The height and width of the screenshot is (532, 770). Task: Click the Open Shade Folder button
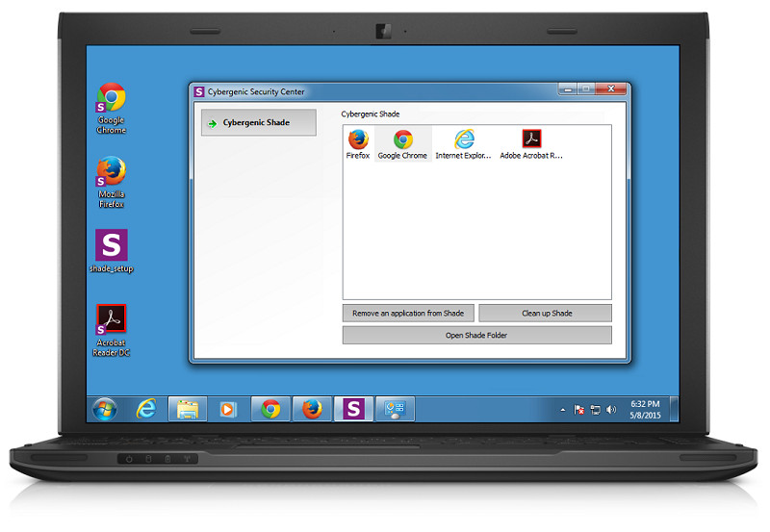tap(476, 335)
